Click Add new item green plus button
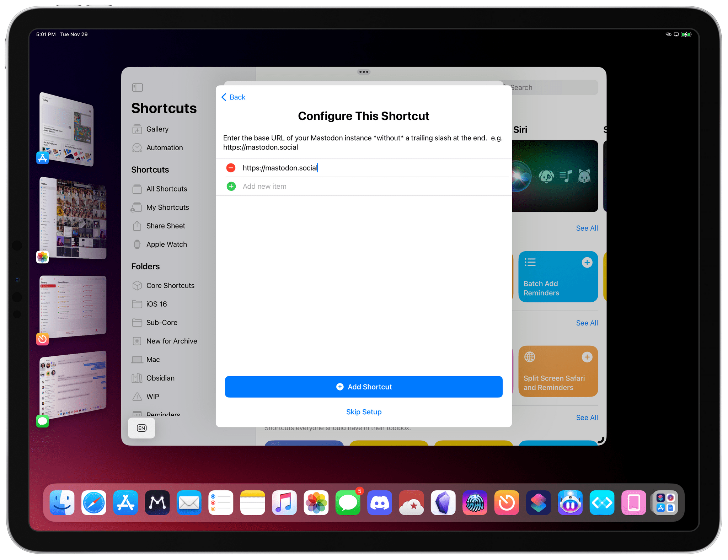 [230, 186]
